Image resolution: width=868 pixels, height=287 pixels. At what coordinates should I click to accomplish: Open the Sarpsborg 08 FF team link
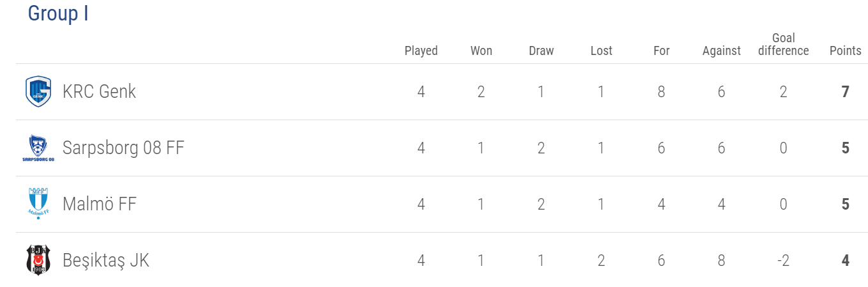[x=123, y=148]
